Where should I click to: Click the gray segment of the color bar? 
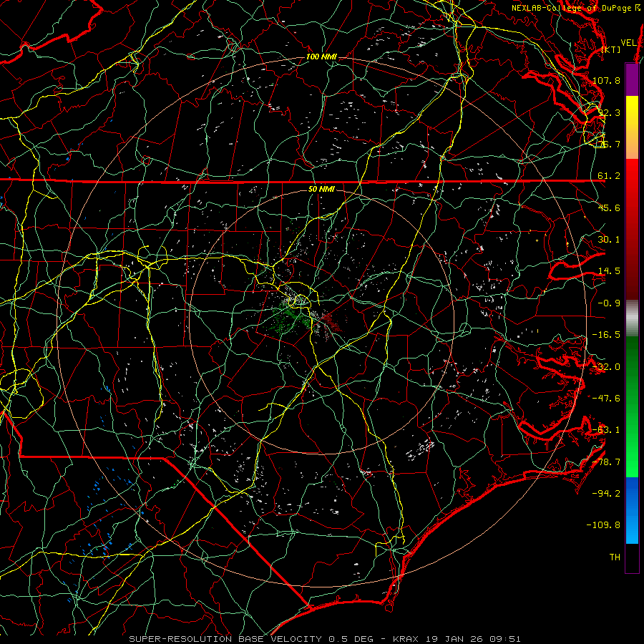[x=632, y=318]
